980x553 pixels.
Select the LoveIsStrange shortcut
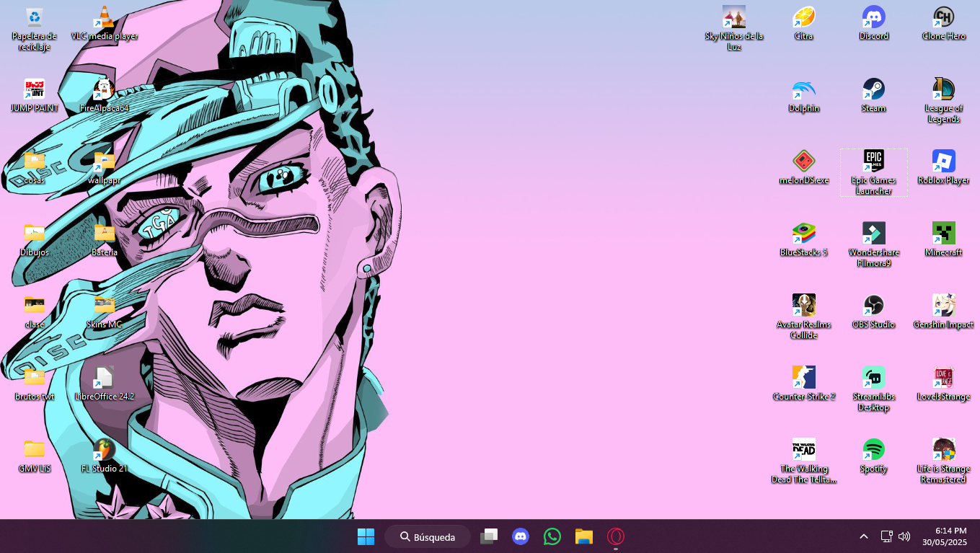pos(943,384)
